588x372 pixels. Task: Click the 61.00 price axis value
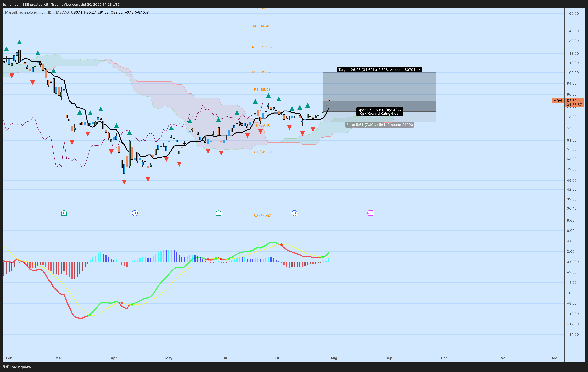[x=572, y=140]
